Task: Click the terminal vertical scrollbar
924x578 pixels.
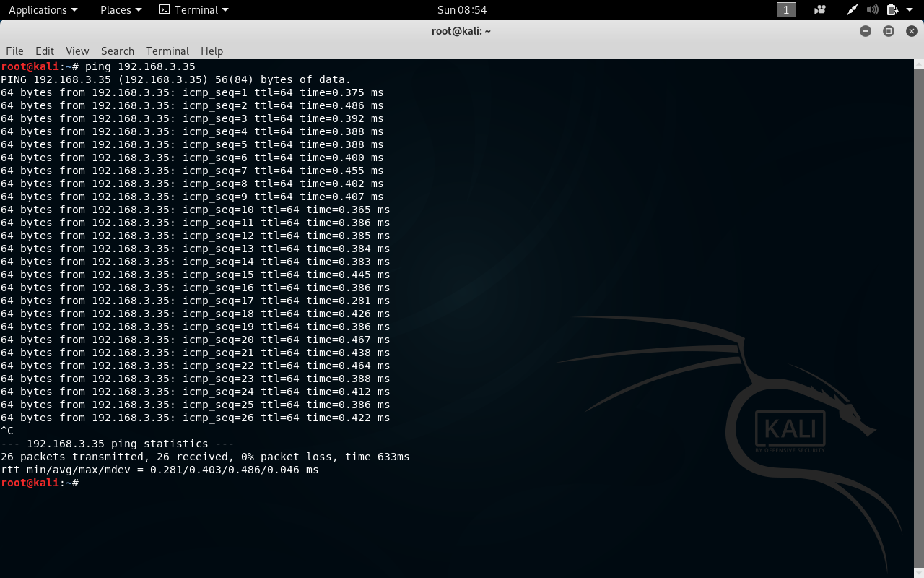Action: 919,318
